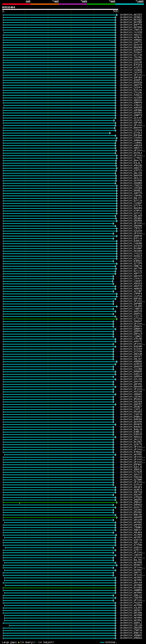146x644 pixels.
Task: Select label UniRef100_Q6F451
Action: (x=131, y=384)
